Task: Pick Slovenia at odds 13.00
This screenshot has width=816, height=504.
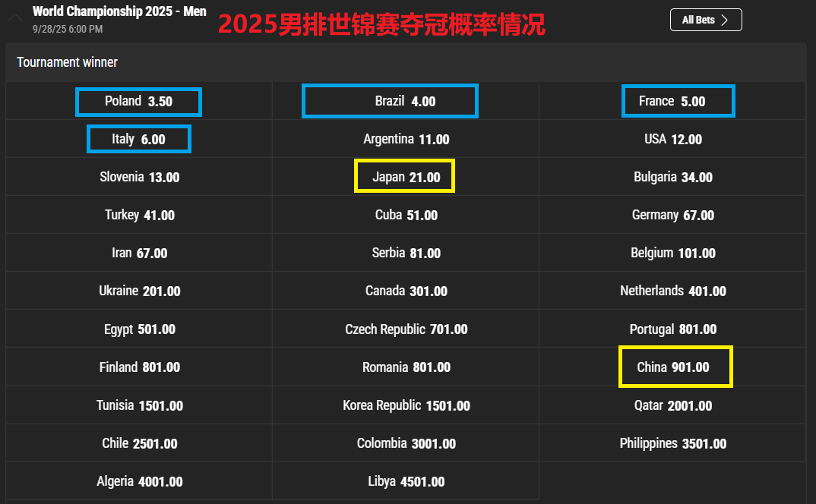Action: click(x=138, y=176)
